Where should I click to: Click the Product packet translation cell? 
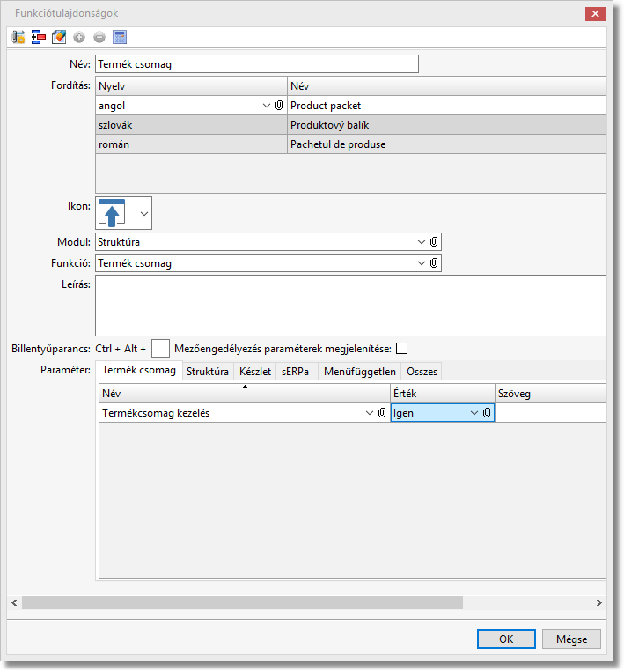click(447, 106)
